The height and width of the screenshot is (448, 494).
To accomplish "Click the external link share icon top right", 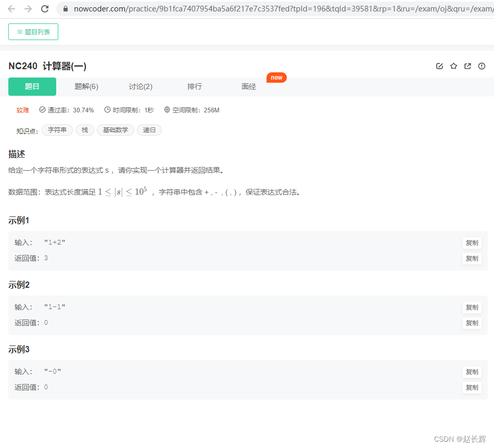I will coord(467,66).
